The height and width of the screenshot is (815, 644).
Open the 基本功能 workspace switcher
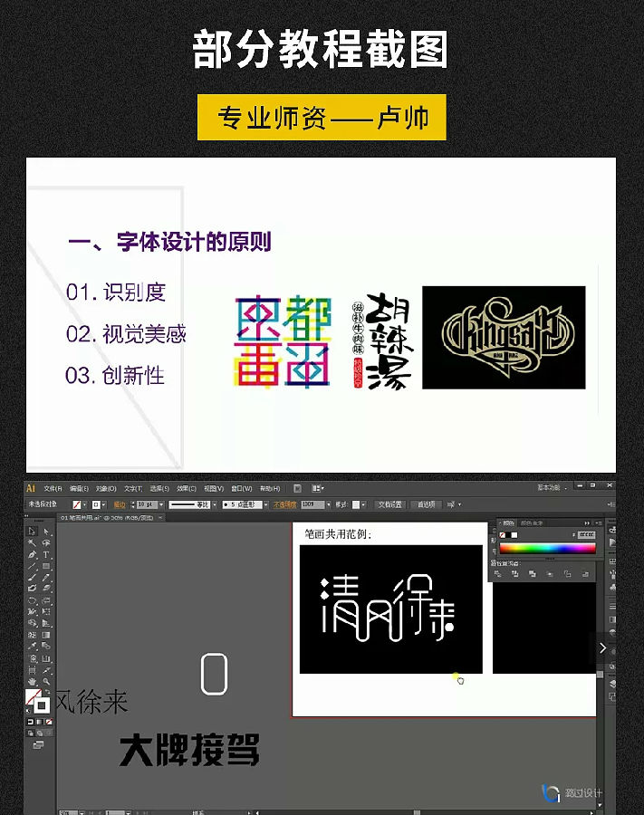[552, 487]
